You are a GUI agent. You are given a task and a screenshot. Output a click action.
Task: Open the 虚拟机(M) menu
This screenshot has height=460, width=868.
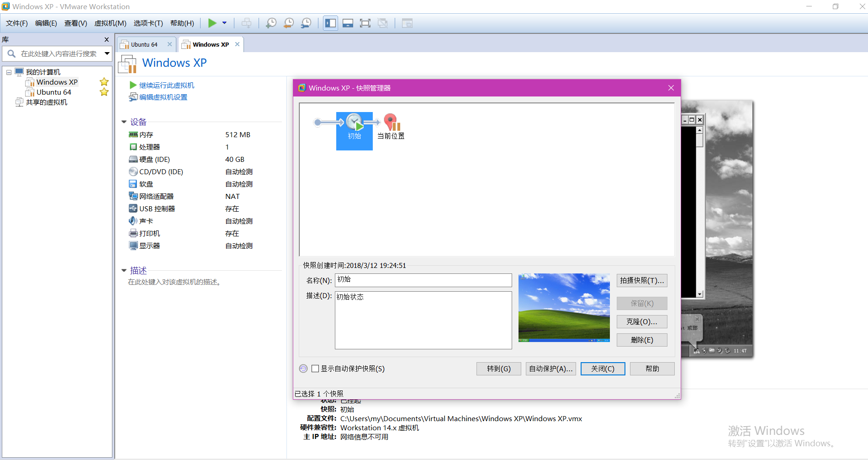tap(110, 23)
